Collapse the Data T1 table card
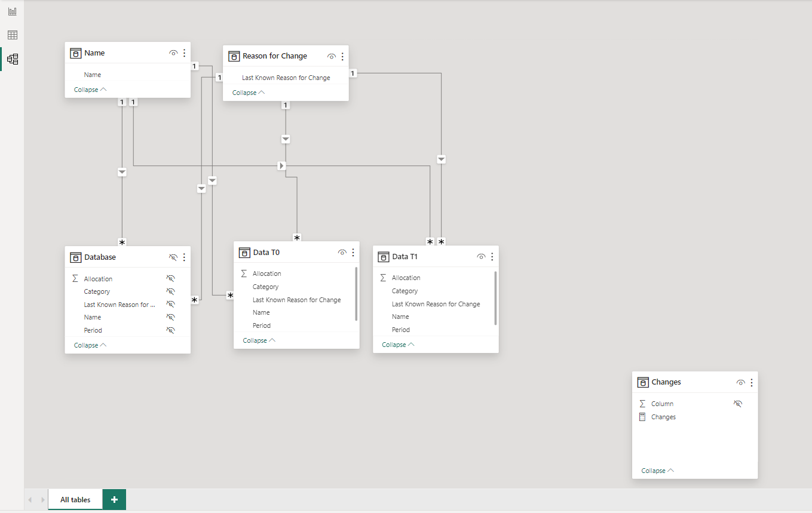This screenshot has height=513, width=812. (398, 345)
